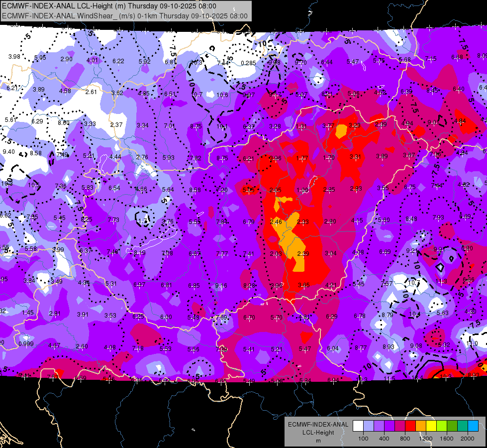Click the white swatch in the LCL-Height legend
This screenshot has width=487, height=448.
pyautogui.click(x=358, y=426)
